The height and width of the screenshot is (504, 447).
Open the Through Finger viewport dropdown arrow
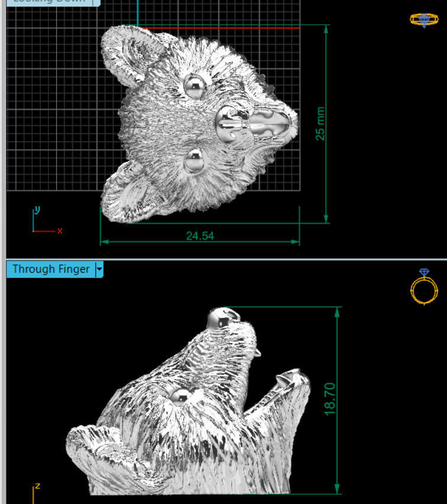[99, 269]
